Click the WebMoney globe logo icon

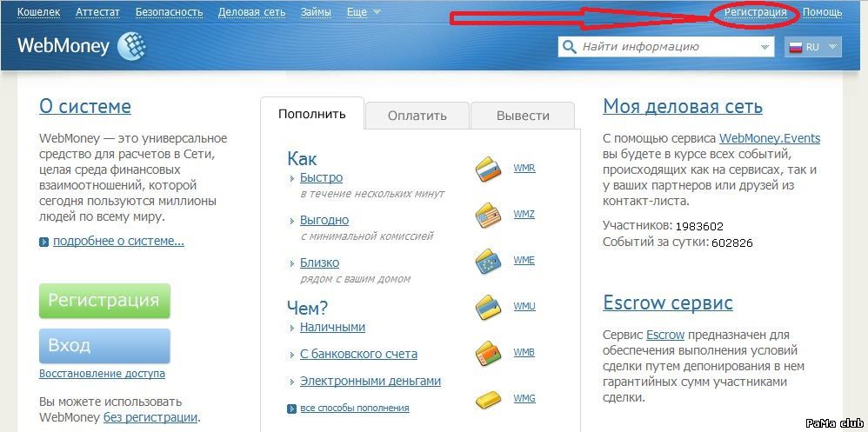point(131,45)
